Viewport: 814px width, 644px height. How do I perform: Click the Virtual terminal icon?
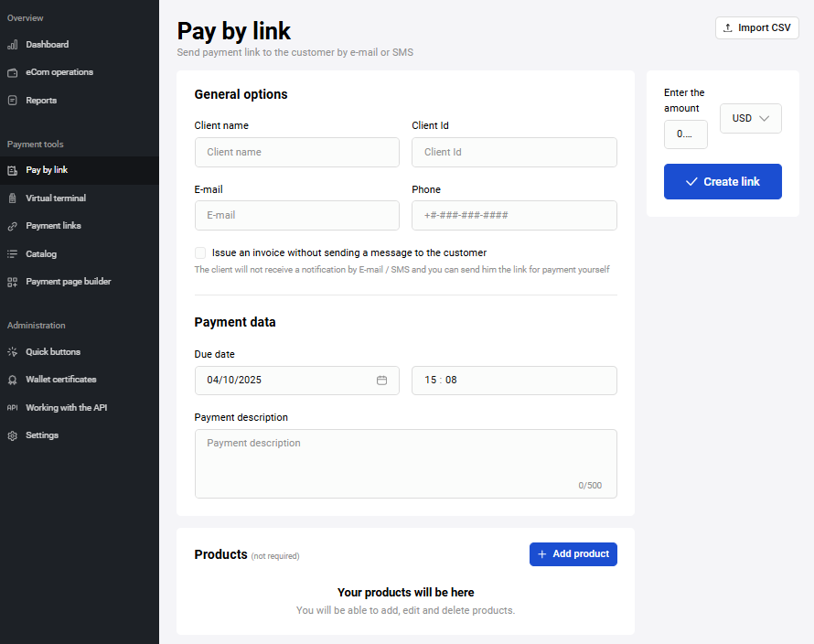click(x=12, y=199)
